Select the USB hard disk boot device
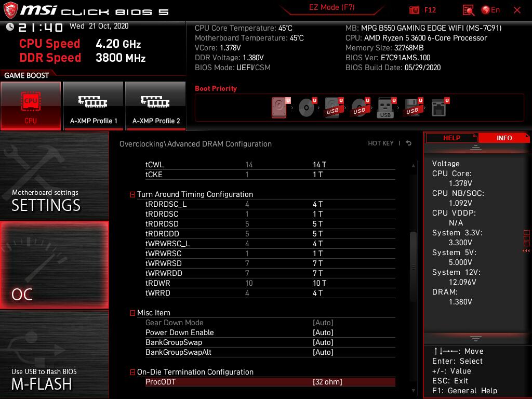The width and height of the screenshot is (532, 399). click(334, 108)
